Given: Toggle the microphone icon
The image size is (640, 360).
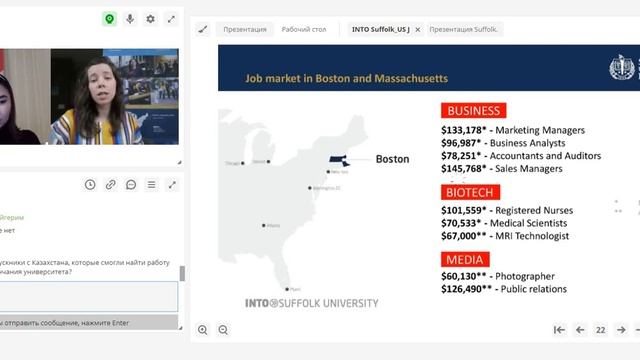Looking at the screenshot, I should pyautogui.click(x=130, y=19).
